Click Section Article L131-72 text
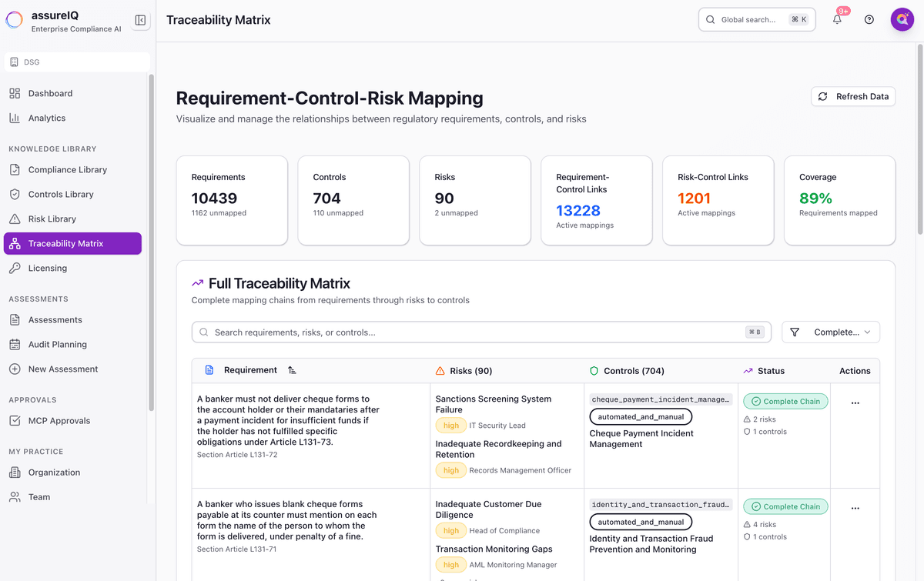This screenshot has height=581, width=924. tap(237, 455)
